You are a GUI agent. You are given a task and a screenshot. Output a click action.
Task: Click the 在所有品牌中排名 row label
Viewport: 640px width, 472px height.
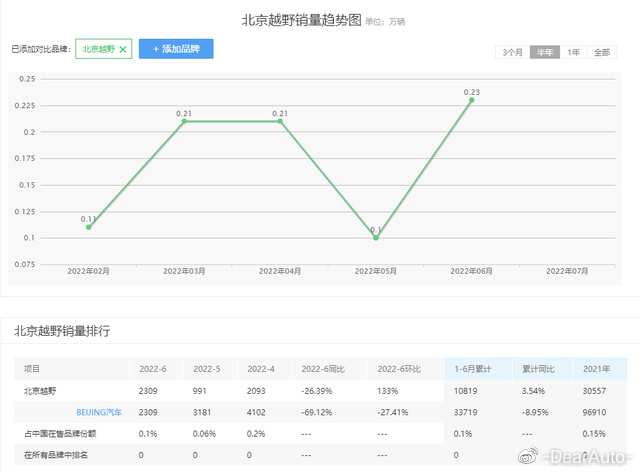(56, 455)
